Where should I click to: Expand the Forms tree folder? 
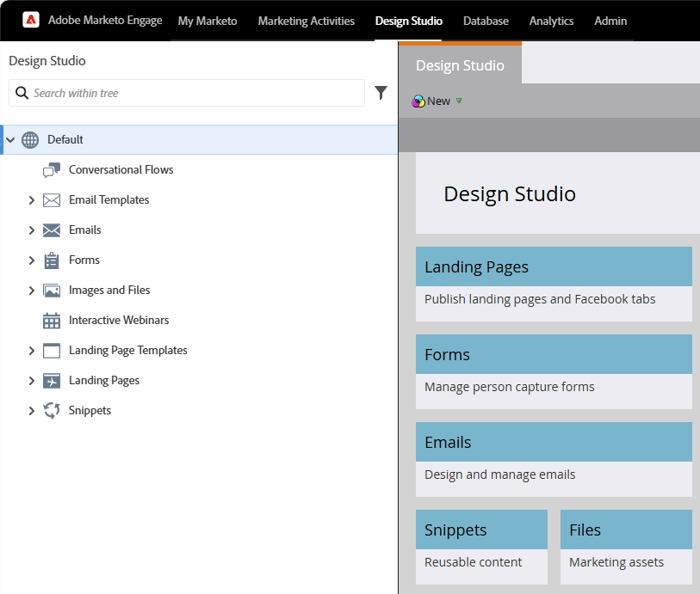click(31, 260)
